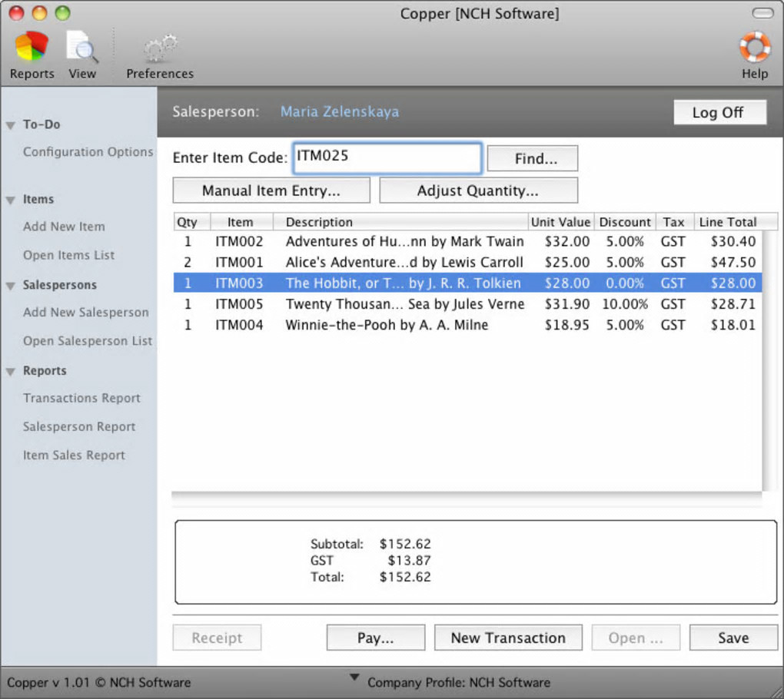
Task: Sort by Qty column header
Action: tap(192, 222)
